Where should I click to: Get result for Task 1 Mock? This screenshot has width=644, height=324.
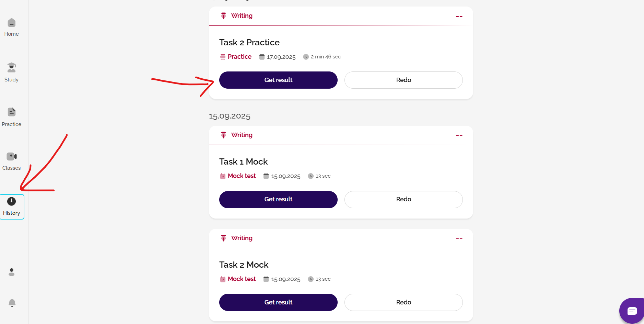[278, 199]
